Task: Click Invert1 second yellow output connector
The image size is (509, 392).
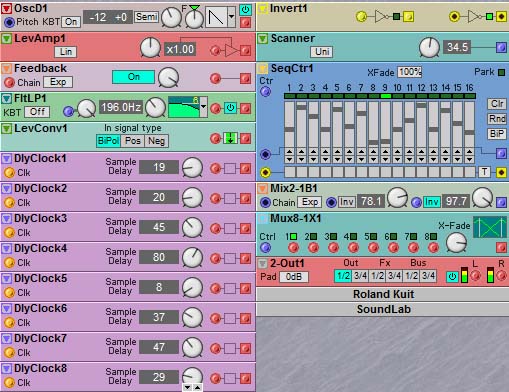Action: pyautogui.click(x=501, y=16)
